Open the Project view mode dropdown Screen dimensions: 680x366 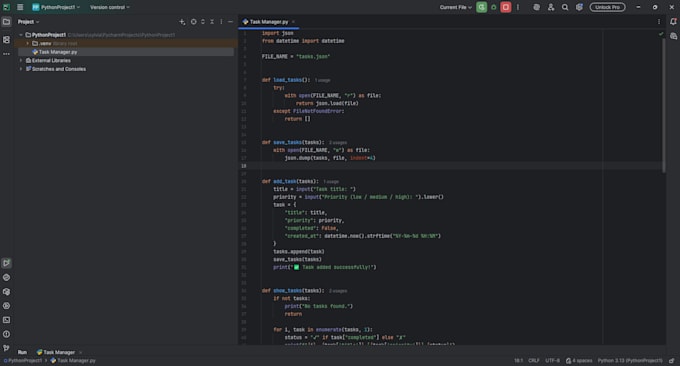tap(28, 22)
